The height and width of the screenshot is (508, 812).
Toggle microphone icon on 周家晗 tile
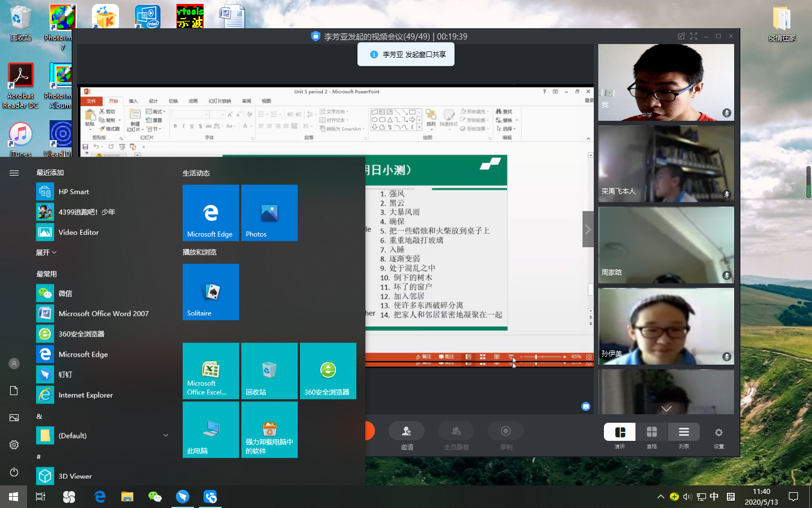pos(727,275)
